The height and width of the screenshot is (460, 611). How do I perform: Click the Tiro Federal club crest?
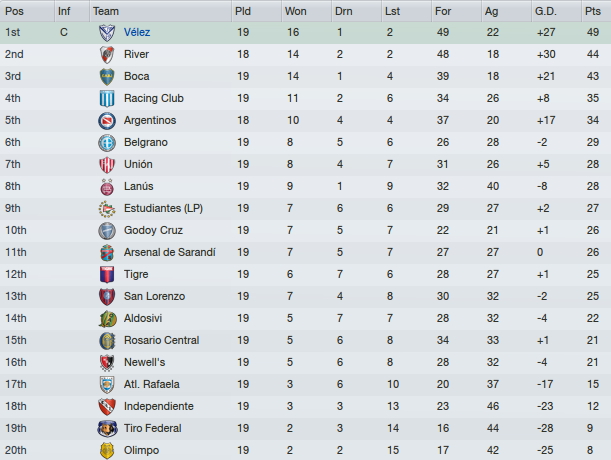pos(107,429)
